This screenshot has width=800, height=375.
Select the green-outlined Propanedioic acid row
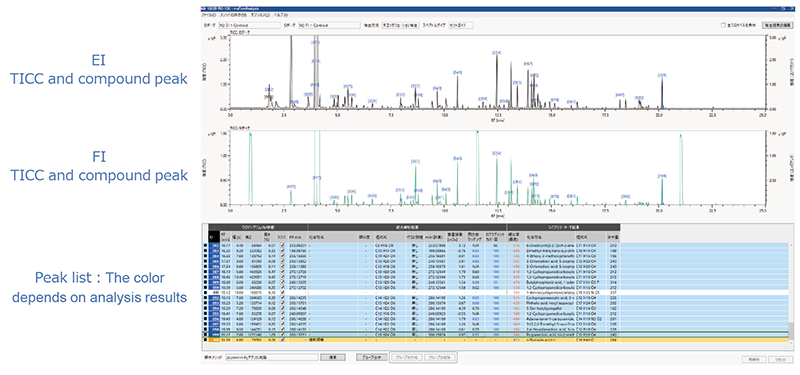pos(495,335)
